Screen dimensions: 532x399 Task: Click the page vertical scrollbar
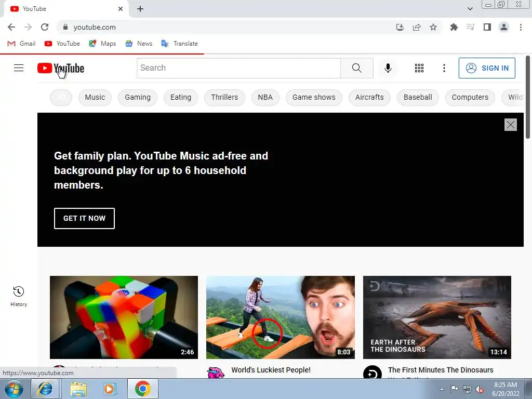(528, 97)
